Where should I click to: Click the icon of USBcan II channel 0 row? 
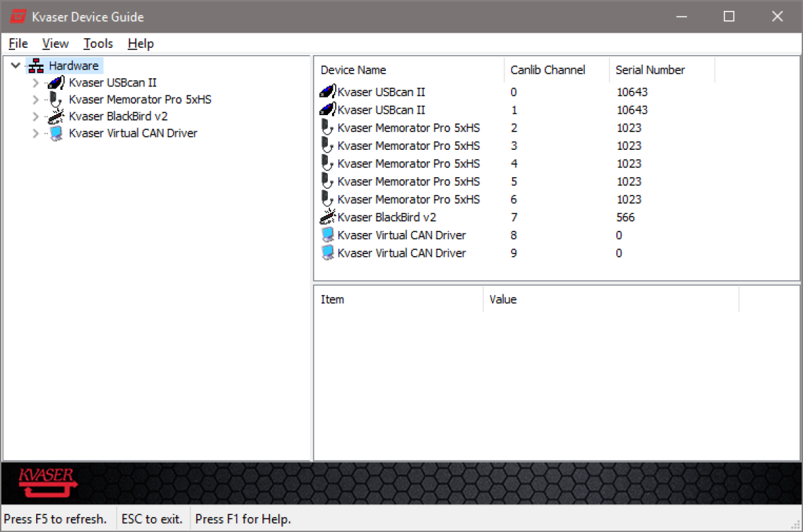(x=327, y=92)
